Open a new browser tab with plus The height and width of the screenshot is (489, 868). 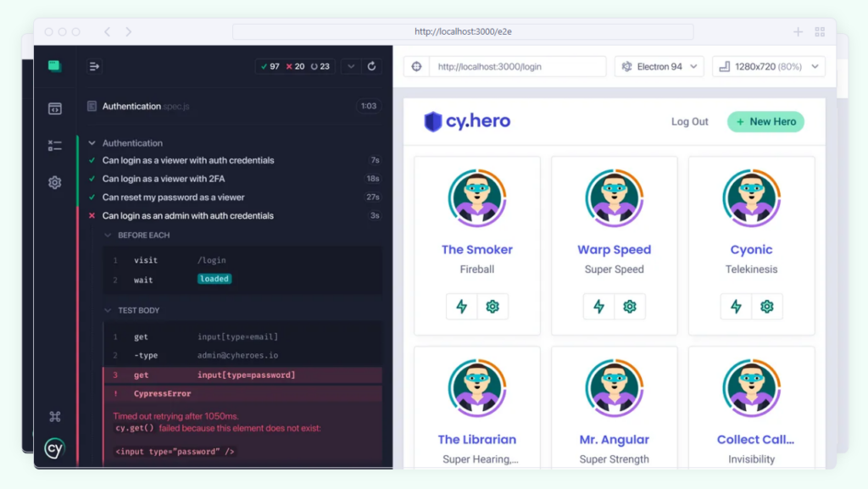[798, 32]
